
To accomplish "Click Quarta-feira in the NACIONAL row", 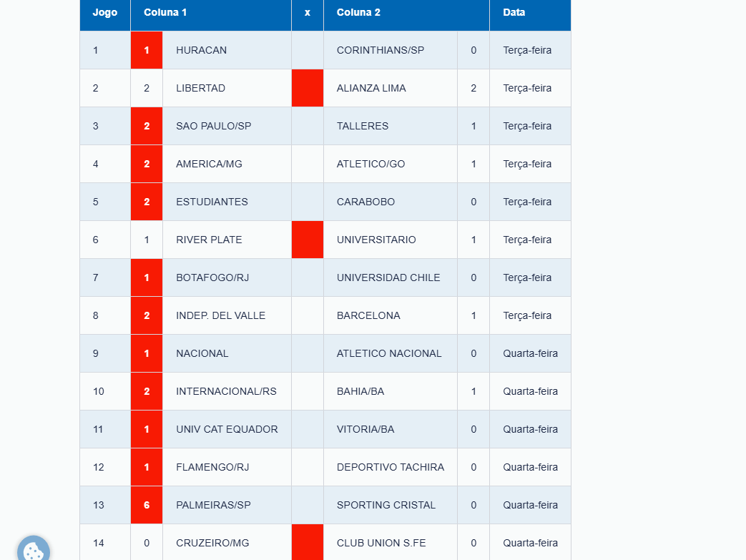I will click(531, 353).
